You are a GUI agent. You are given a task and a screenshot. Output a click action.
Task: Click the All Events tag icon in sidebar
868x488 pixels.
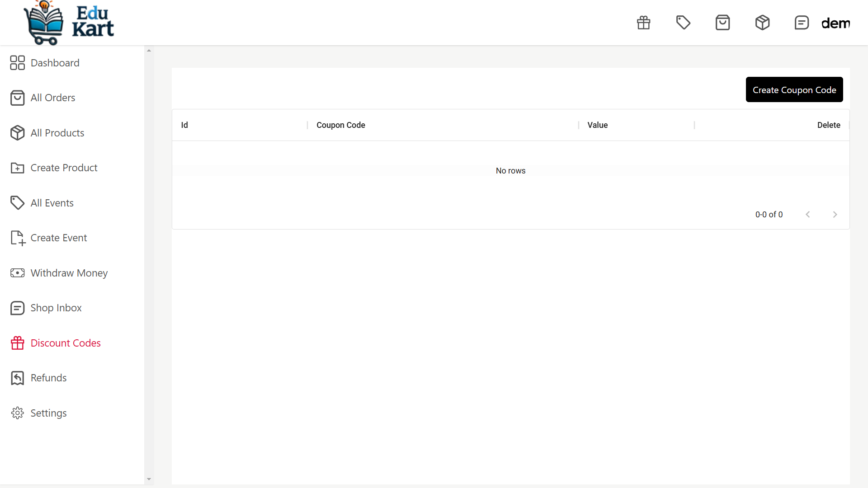tap(18, 203)
